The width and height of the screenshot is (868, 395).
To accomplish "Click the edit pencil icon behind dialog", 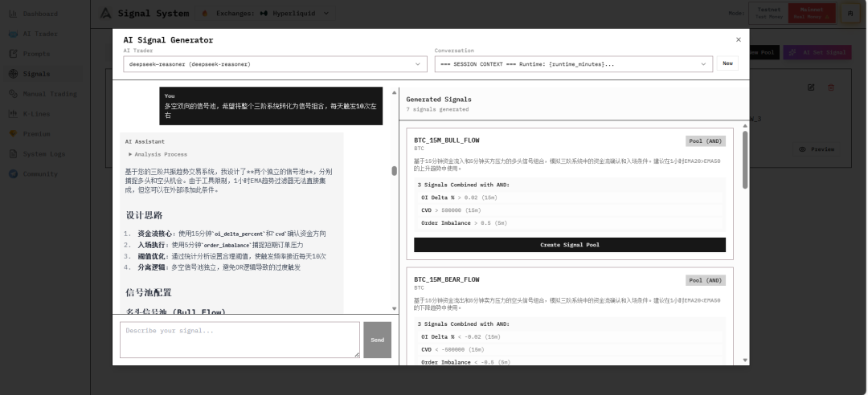I will click(x=811, y=88).
